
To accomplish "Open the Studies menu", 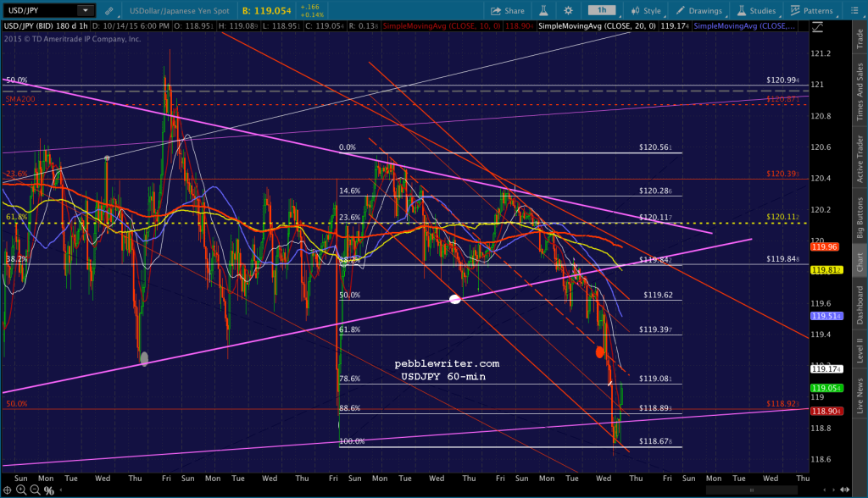I will (x=756, y=10).
